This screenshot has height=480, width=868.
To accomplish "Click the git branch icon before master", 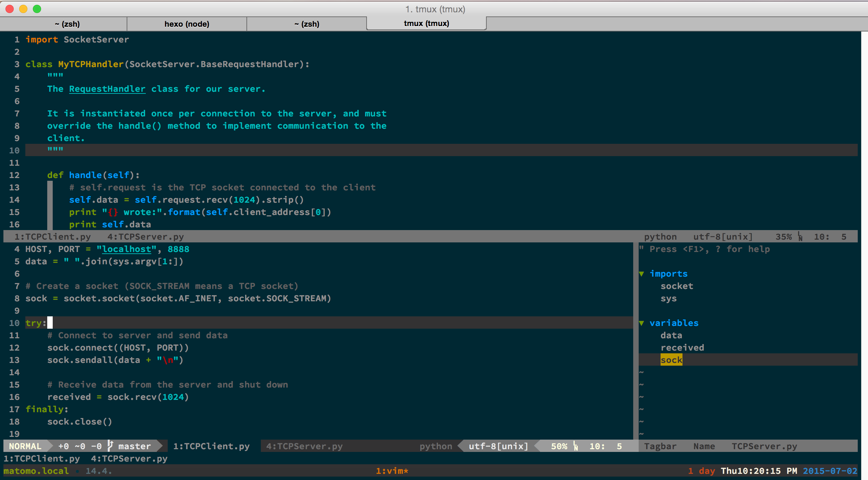I will coord(110,446).
